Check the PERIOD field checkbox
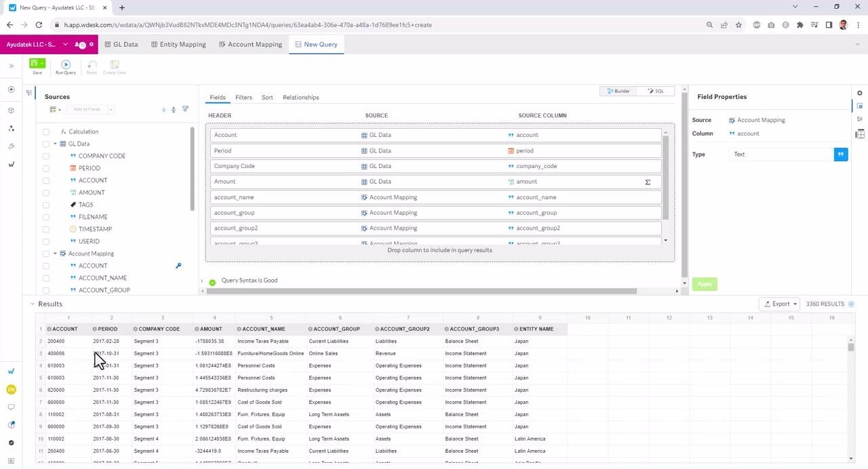868x469 pixels. tap(46, 168)
